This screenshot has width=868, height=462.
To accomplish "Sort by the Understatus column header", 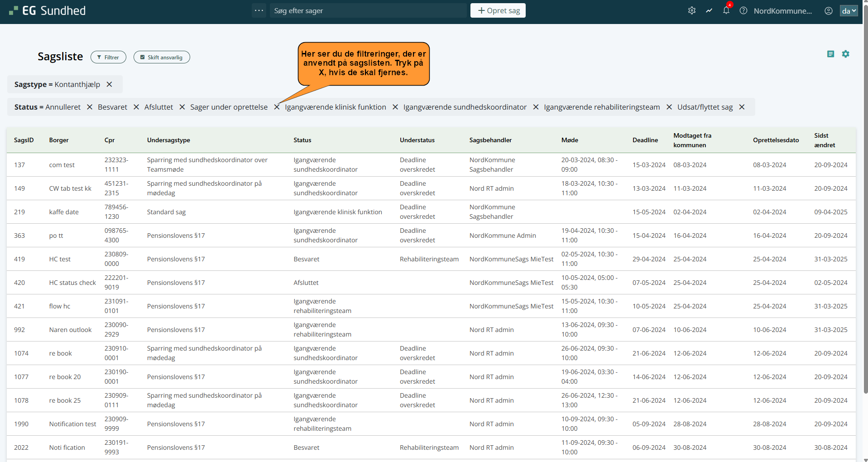I will 417,140.
